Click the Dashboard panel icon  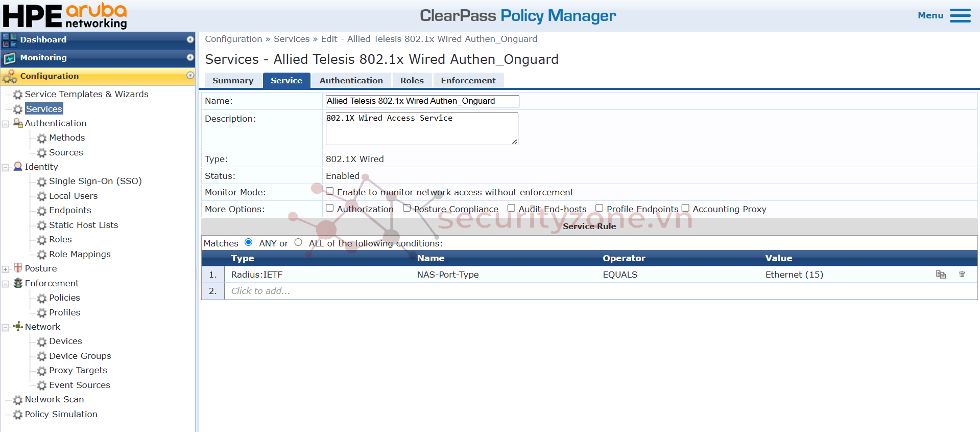click(10, 40)
